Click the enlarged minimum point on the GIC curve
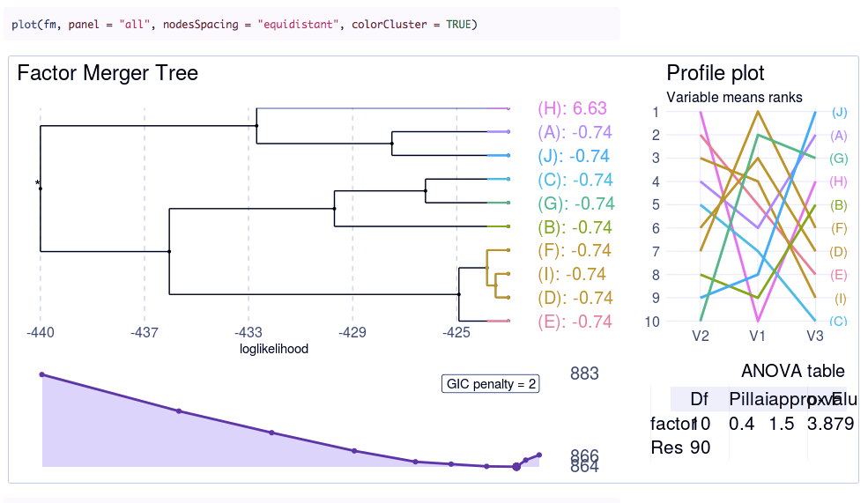868x503 pixels. coord(516,467)
